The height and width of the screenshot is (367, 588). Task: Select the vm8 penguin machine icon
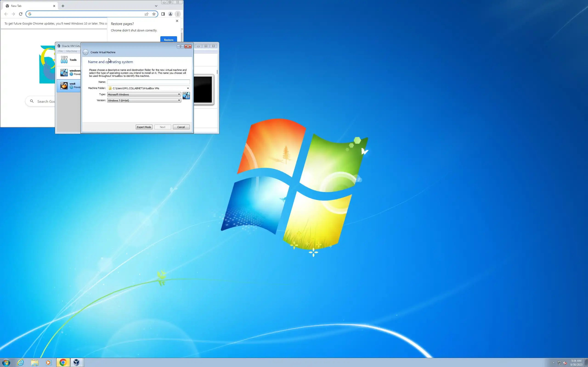coord(64,85)
